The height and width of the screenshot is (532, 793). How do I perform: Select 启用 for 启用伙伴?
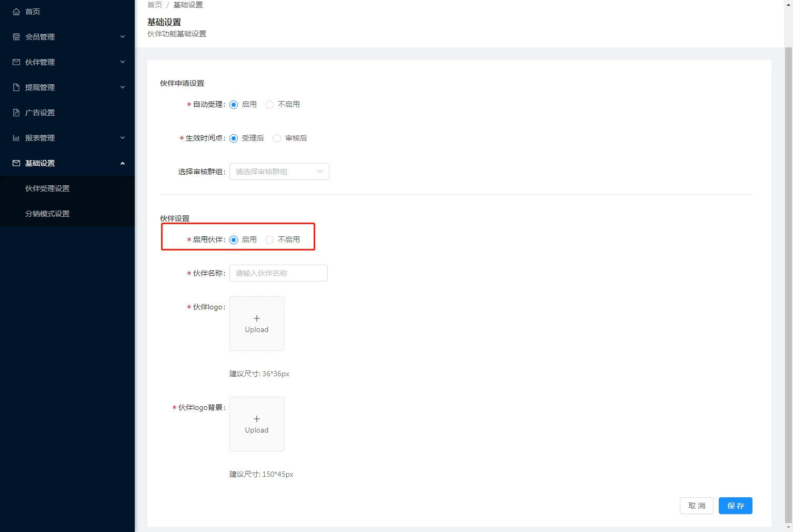click(x=234, y=240)
